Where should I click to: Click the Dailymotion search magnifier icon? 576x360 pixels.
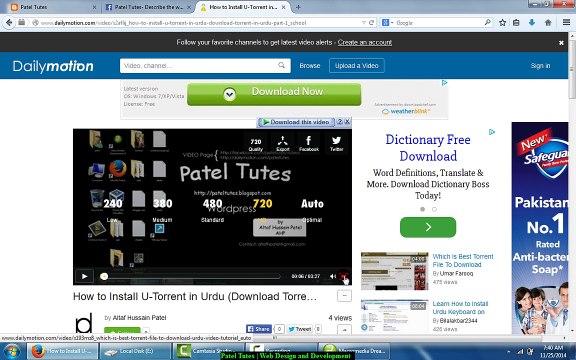point(281,65)
